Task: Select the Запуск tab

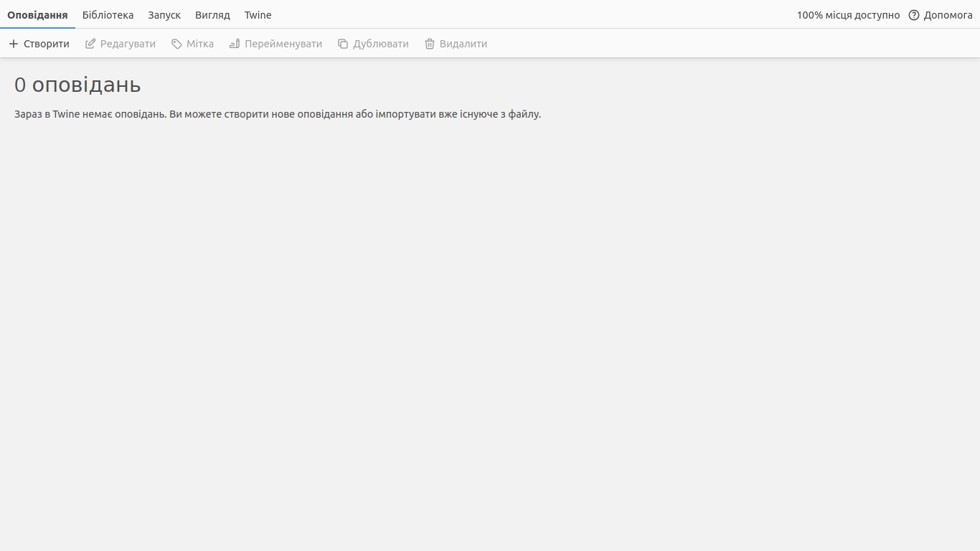Action: coord(164,15)
